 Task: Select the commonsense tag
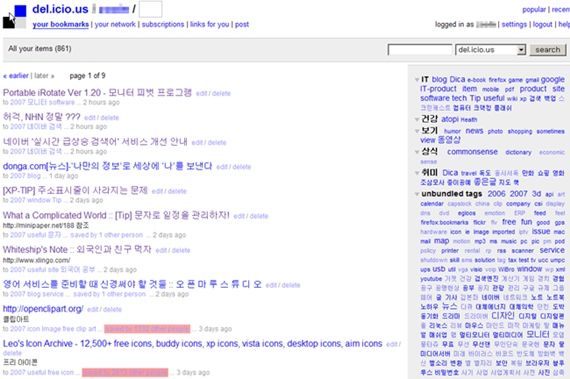pyautogui.click(x=472, y=152)
